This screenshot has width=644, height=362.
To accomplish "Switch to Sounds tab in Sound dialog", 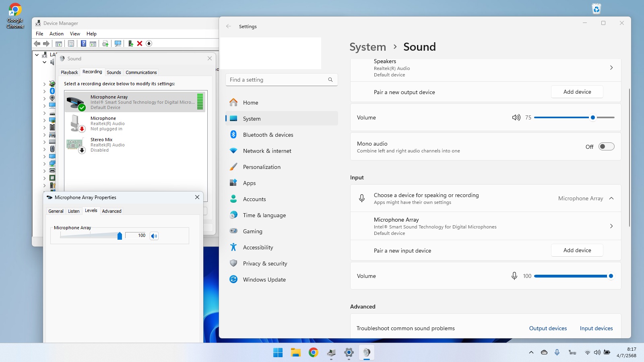I will (x=114, y=72).
